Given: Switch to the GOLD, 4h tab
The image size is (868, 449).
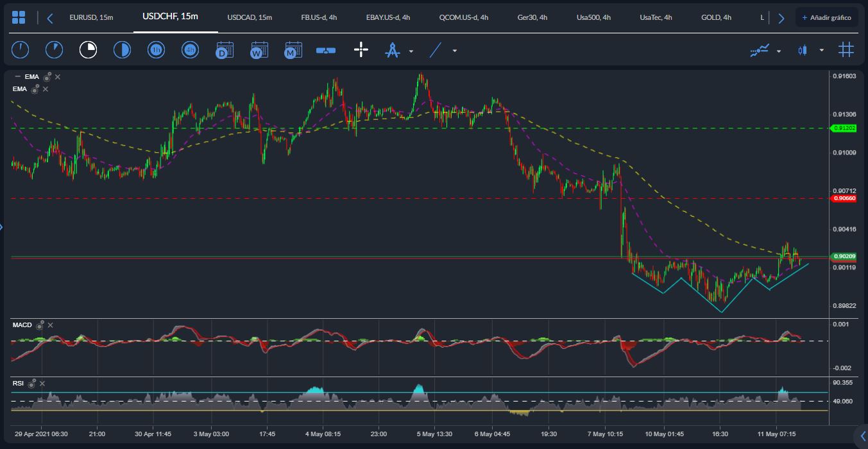Looking at the screenshot, I should (716, 17).
